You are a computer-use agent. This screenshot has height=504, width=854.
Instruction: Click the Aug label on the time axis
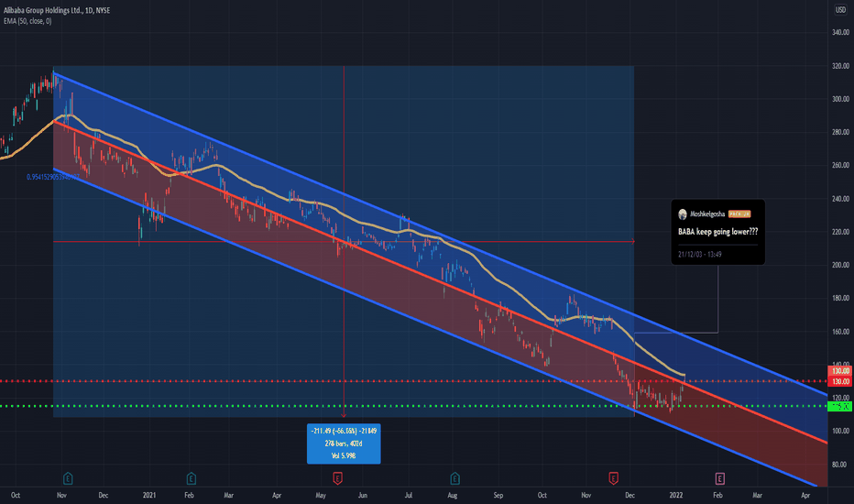(x=452, y=495)
